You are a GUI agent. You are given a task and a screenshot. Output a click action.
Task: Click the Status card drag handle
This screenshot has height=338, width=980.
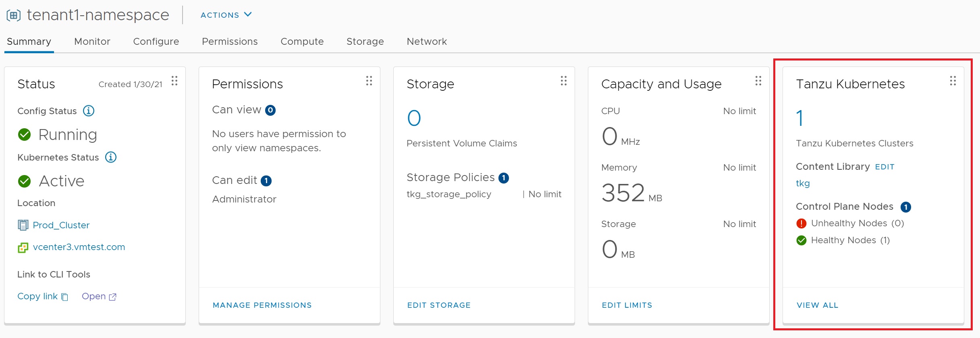pyautogui.click(x=174, y=81)
